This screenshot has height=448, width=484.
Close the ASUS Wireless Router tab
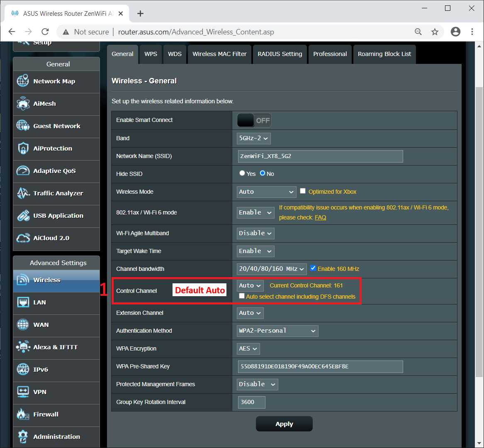click(121, 14)
